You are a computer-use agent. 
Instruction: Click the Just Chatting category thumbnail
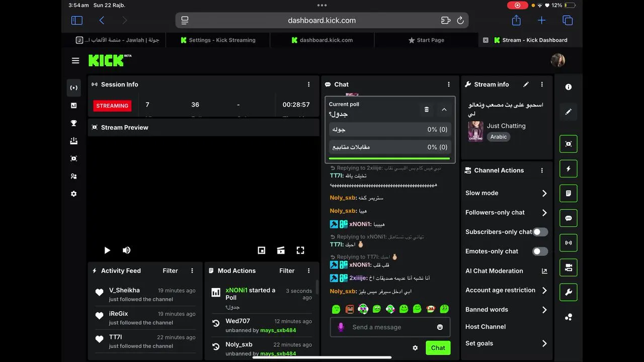coord(475,131)
